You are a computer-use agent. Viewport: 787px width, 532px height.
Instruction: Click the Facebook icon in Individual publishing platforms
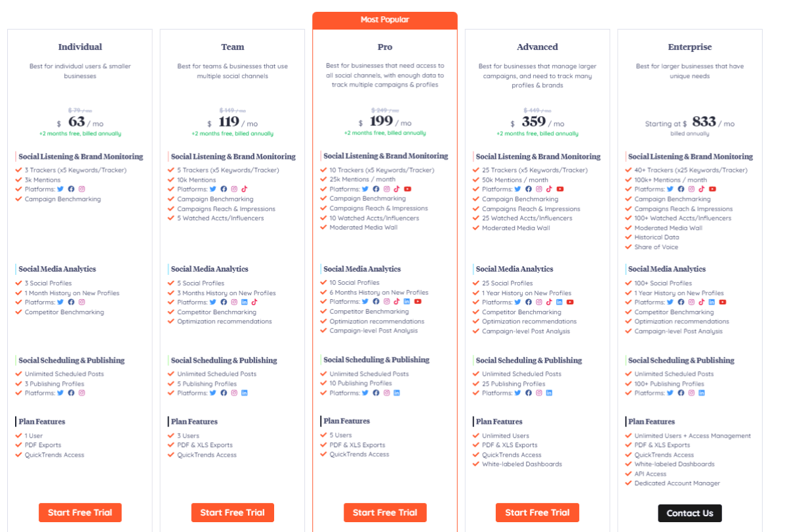(x=71, y=392)
